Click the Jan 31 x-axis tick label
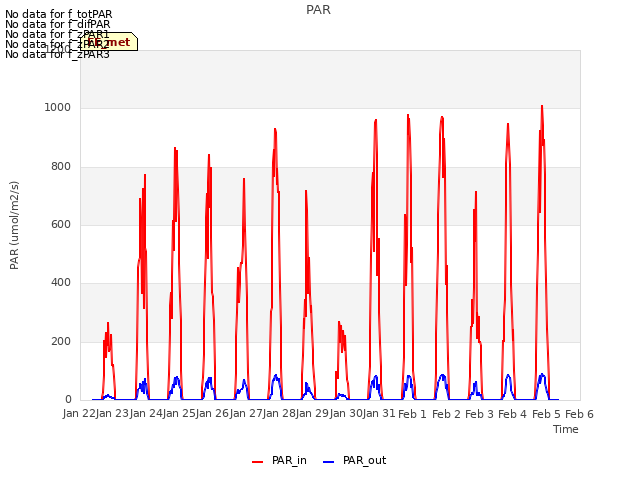This screenshot has height=480, width=640. pos(379,414)
